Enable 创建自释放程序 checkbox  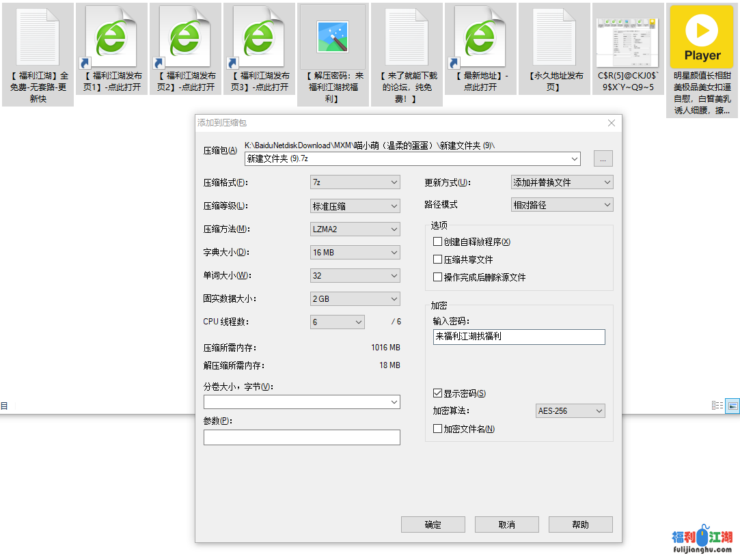click(x=438, y=242)
